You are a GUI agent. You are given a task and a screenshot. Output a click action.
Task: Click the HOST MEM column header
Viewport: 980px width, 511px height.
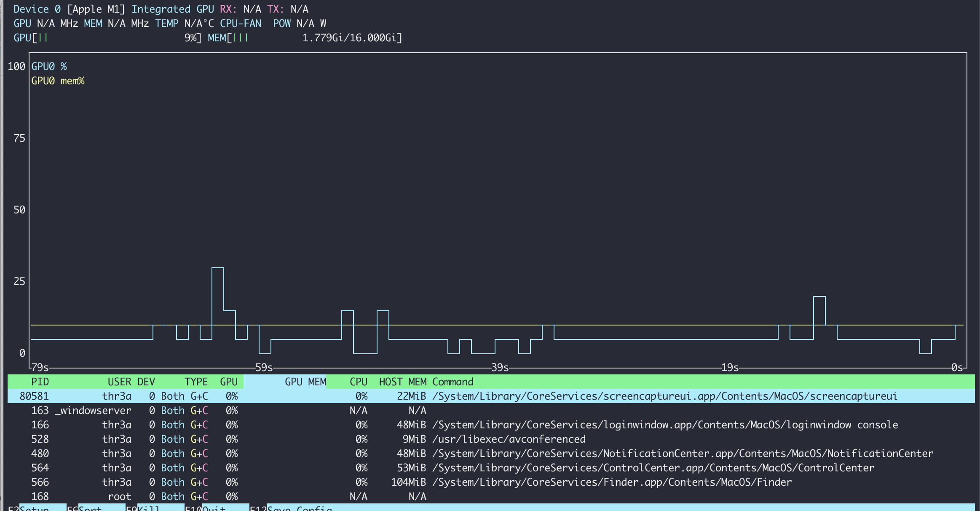402,382
